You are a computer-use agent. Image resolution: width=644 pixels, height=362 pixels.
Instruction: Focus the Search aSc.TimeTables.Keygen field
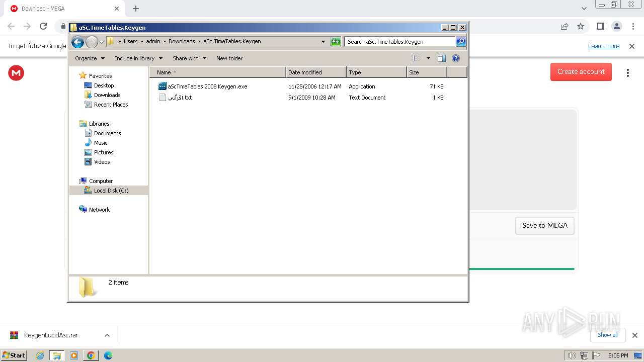point(399,42)
